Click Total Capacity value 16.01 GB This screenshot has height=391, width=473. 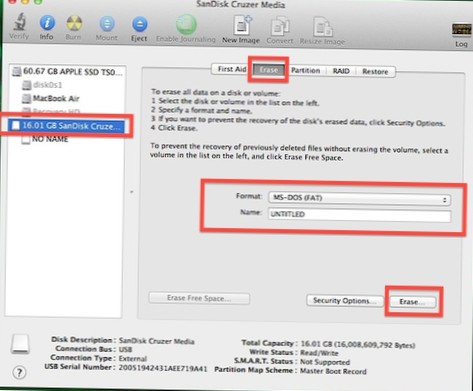[358, 345]
